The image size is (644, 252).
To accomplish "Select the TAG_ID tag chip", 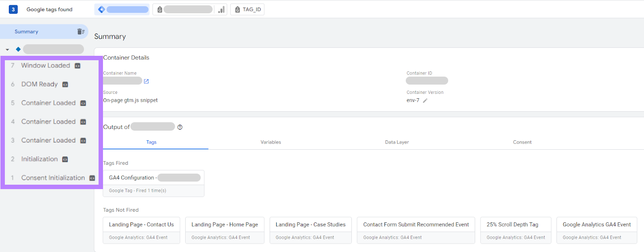I will [x=247, y=9].
